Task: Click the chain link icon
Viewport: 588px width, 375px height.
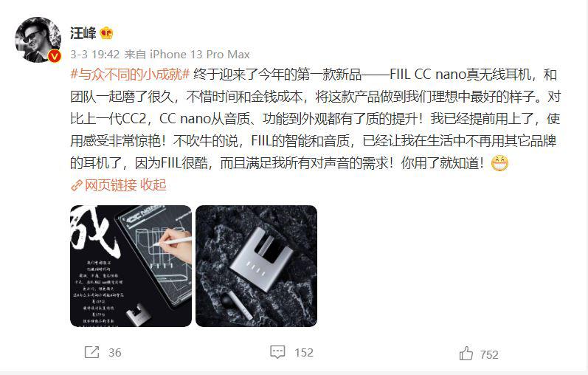Action: click(77, 185)
